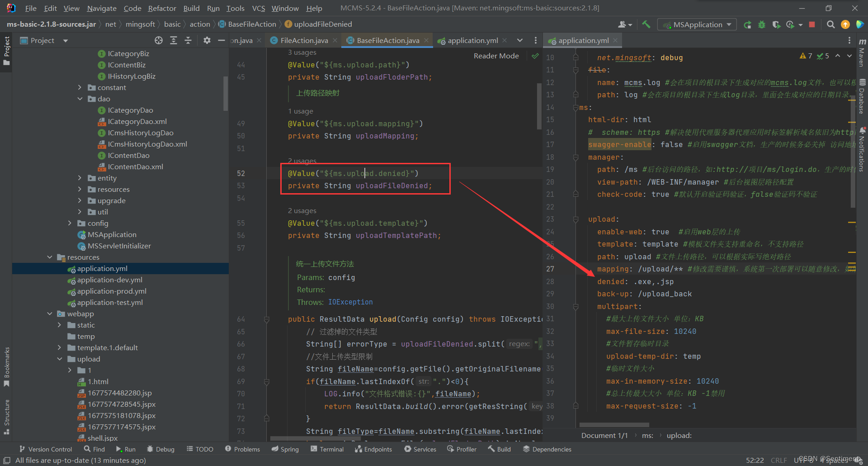
Task: Show hidden editor tabs dropdown
Action: coord(520,40)
